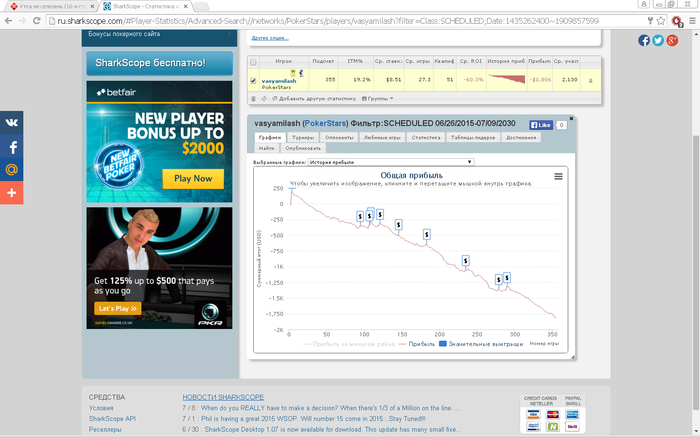Share via the Facebook sidebar button
700x438 pixels.
pyautogui.click(x=12, y=146)
